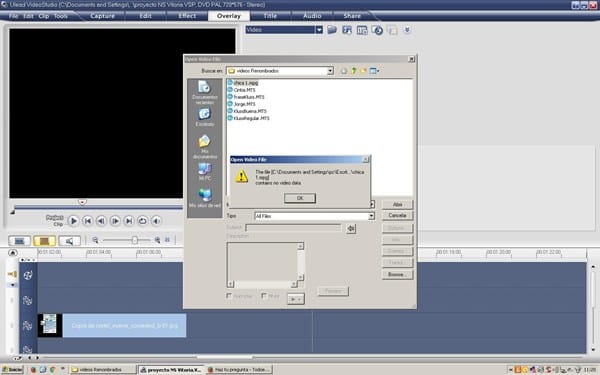The height and width of the screenshot is (375, 600).
Task: Select the jpg clip on overlay track
Action: click(112, 326)
